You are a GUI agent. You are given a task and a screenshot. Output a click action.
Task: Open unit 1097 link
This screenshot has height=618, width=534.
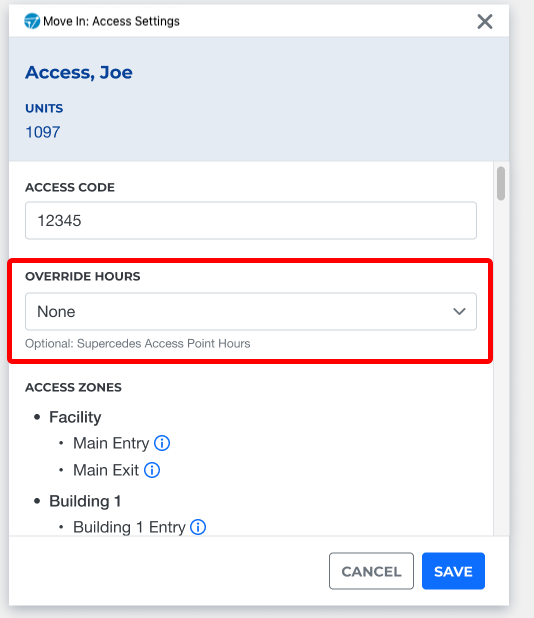43,132
